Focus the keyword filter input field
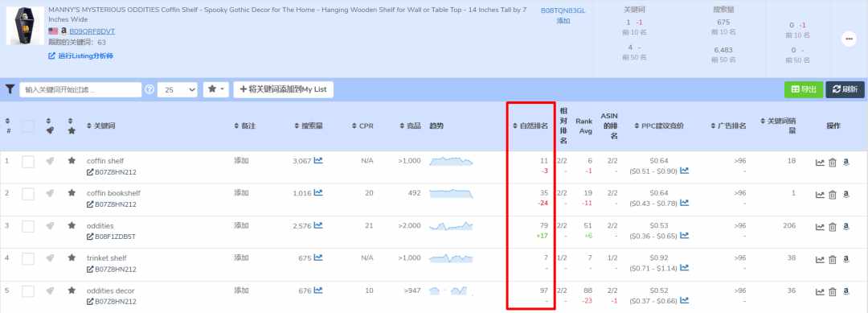 tap(81, 90)
